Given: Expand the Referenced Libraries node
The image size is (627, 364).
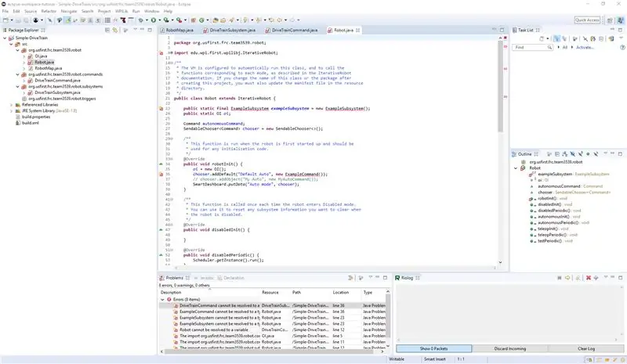Looking at the screenshot, I should click(11, 105).
